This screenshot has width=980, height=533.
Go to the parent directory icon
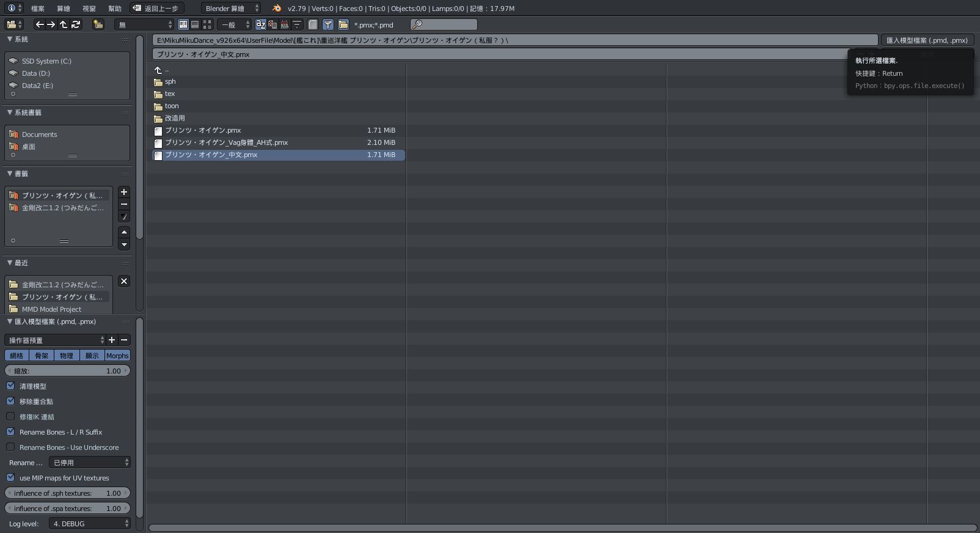point(64,24)
